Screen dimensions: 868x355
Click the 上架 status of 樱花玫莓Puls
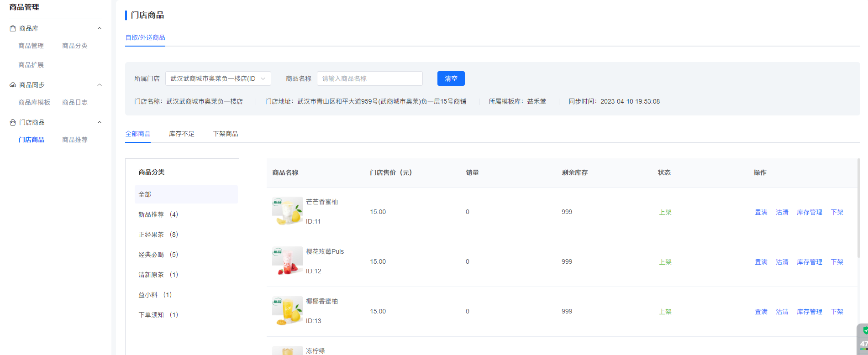pyautogui.click(x=665, y=262)
